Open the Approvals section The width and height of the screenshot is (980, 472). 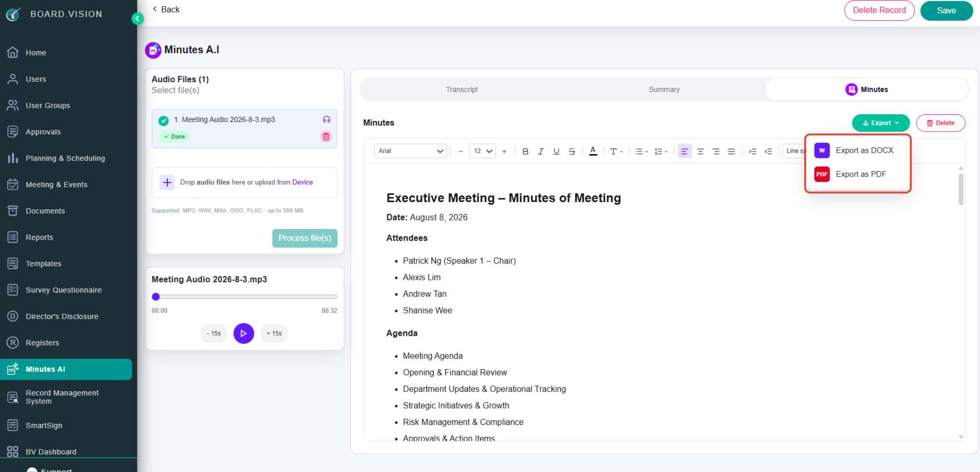click(x=43, y=132)
